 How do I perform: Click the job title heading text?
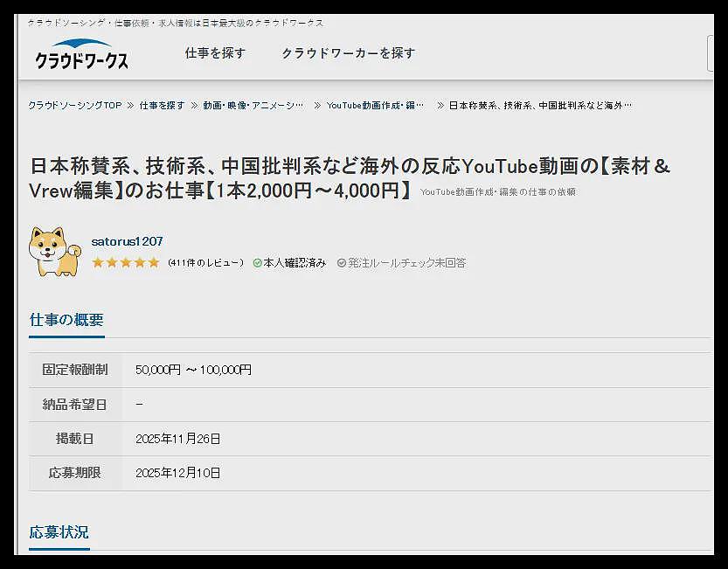pos(350,178)
